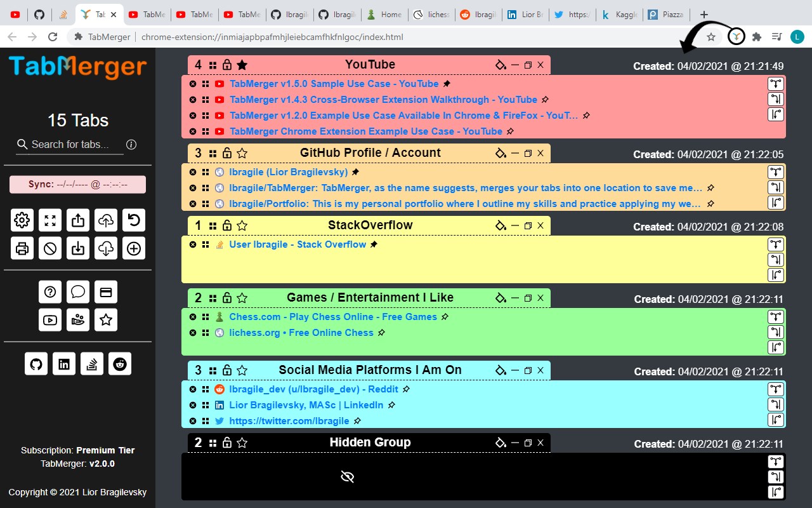
Task: Click the export JSON upload-tray icon
Action: tap(78, 220)
